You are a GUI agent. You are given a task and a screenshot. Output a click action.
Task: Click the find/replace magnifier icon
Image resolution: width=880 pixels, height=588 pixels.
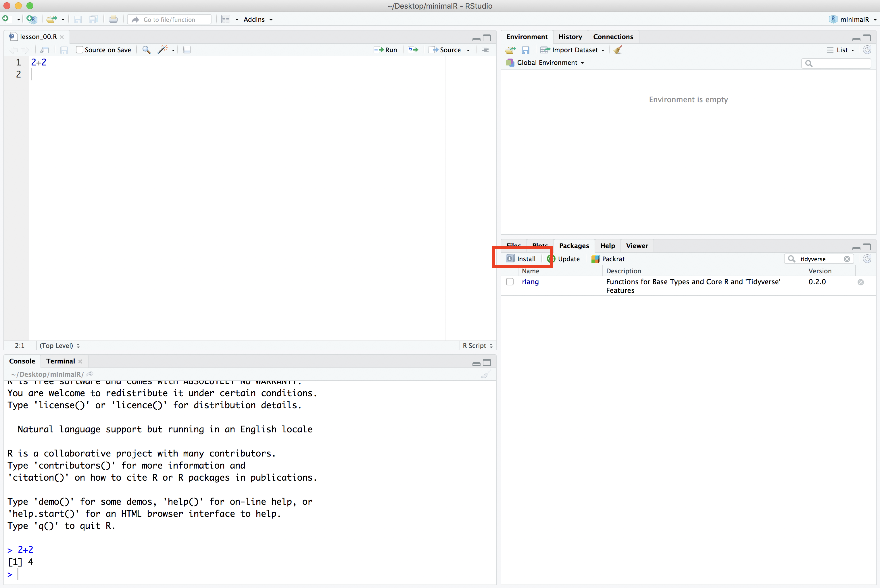146,50
